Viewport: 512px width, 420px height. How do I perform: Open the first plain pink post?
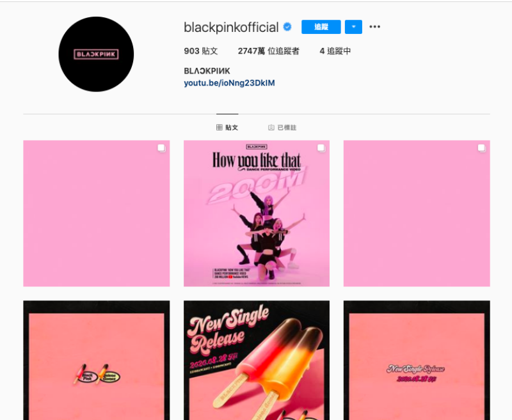tap(97, 214)
